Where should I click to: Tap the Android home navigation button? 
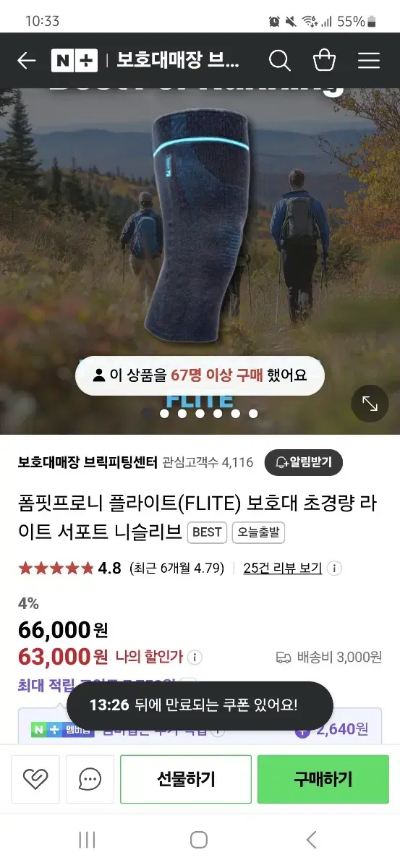[x=199, y=840]
